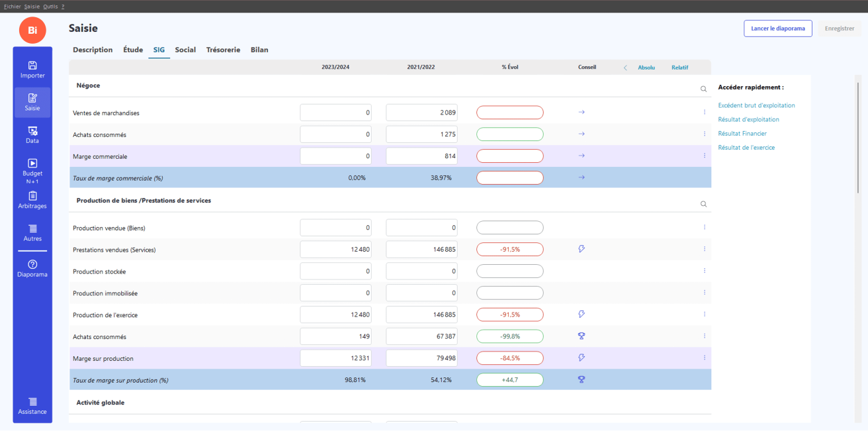868x431 pixels.
Task: Switch to the Bilan tab
Action: coord(259,50)
